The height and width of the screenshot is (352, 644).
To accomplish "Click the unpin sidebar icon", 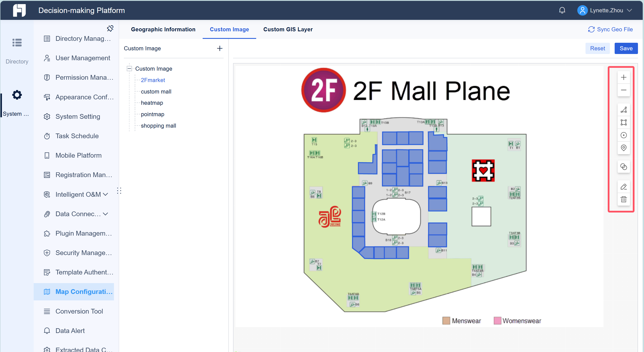I will [x=110, y=28].
